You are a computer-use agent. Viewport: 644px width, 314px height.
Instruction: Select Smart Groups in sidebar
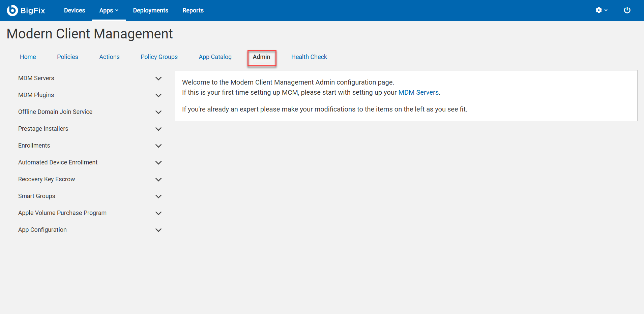(37, 196)
